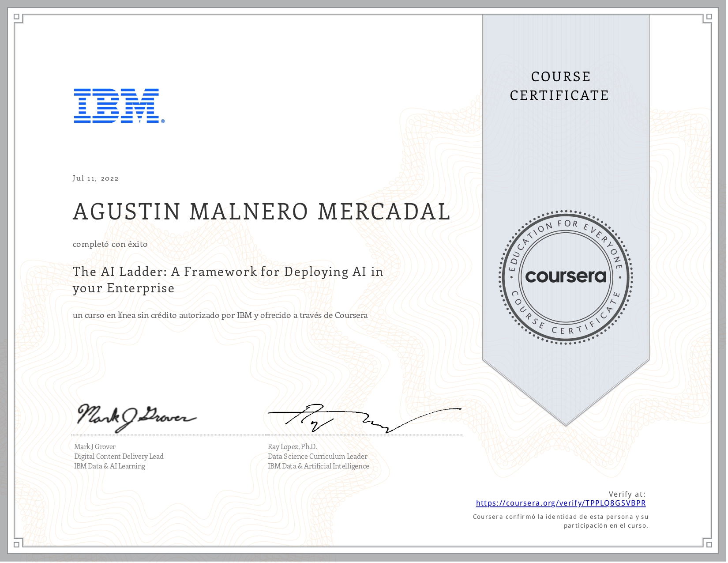The image size is (728, 563).
Task: Open the Coursera verify link TPPLQ8GSVBPR
Action: [x=560, y=503]
